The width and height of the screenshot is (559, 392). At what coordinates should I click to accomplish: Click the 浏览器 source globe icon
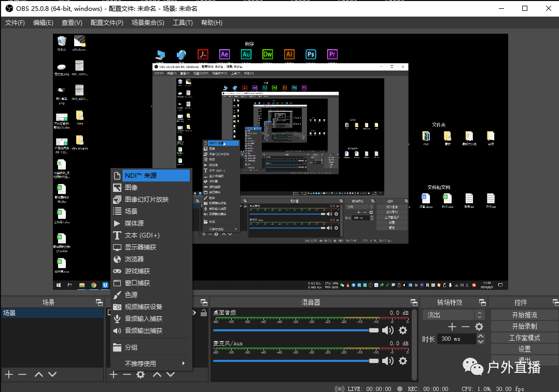[x=117, y=259]
